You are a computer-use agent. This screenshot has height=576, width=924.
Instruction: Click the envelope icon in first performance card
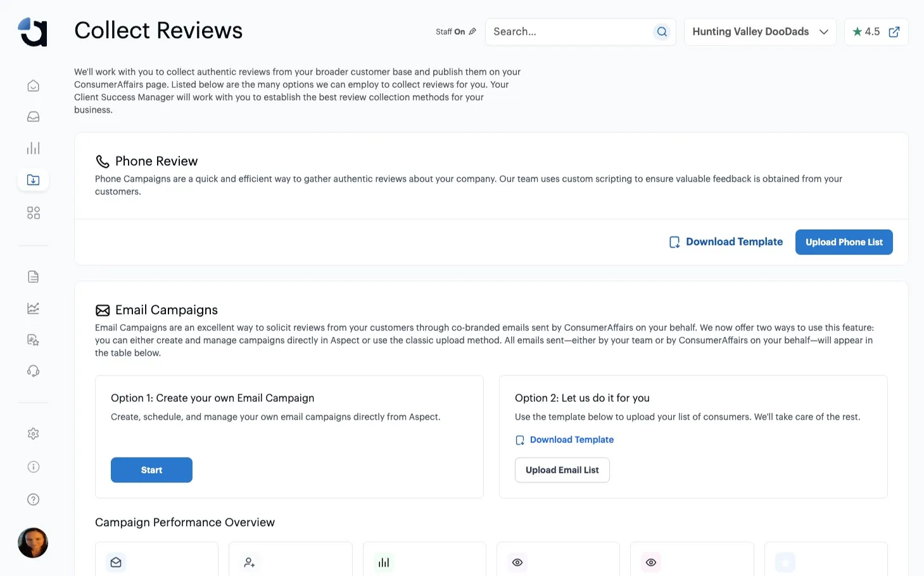point(116,562)
